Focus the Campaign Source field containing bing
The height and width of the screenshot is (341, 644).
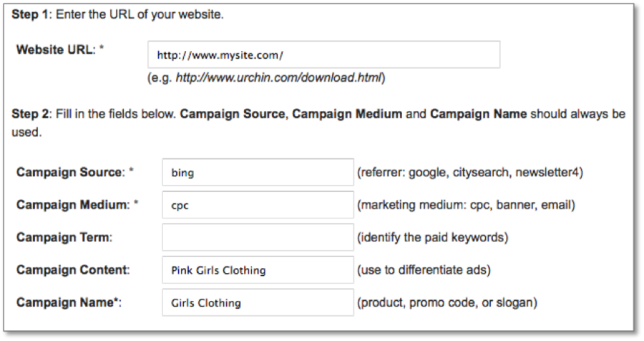tap(258, 173)
